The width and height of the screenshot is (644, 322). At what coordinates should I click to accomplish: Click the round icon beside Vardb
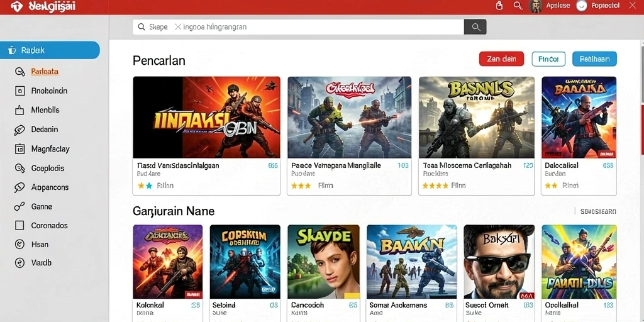pyautogui.click(x=19, y=263)
